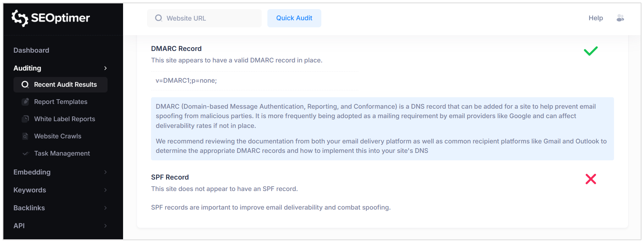This screenshot has height=243, width=644.
Task: Open Report Templates
Action: (x=61, y=102)
